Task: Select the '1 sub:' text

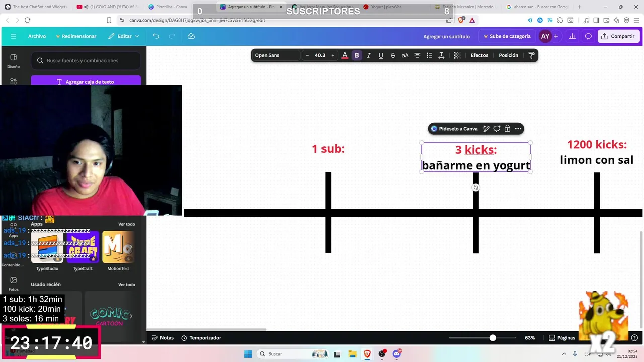Action: [328, 149]
